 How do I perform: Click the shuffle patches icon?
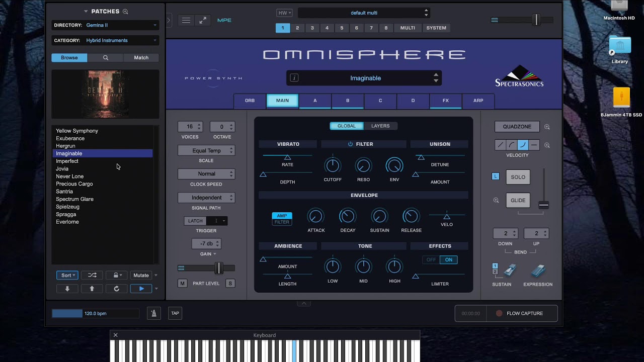point(92,275)
